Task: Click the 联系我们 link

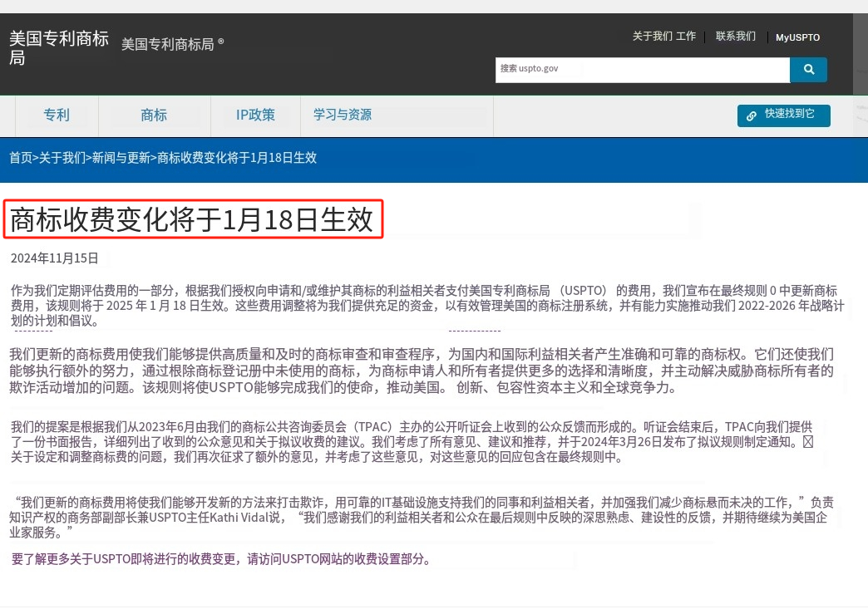Action: pos(734,37)
